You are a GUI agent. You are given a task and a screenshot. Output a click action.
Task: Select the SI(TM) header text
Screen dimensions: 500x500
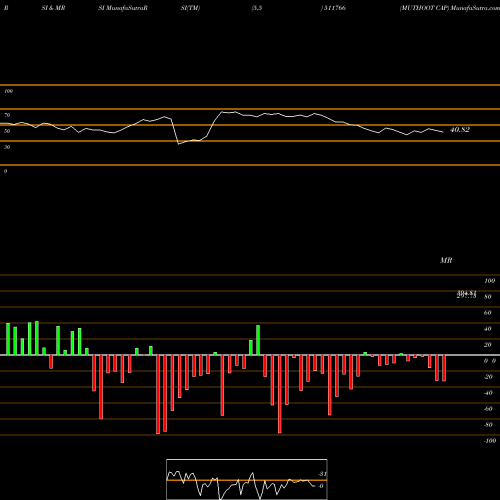tap(190, 8)
